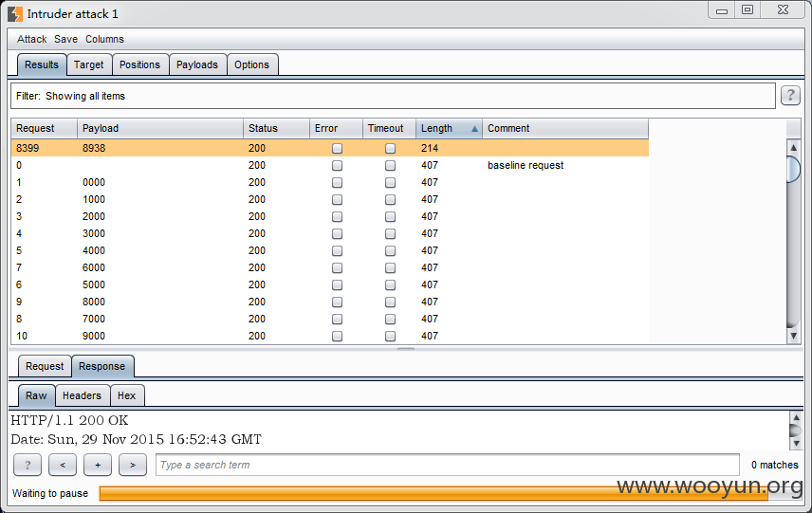Switch to the Positions tab
Viewport: 812px width, 513px height.
tap(139, 64)
